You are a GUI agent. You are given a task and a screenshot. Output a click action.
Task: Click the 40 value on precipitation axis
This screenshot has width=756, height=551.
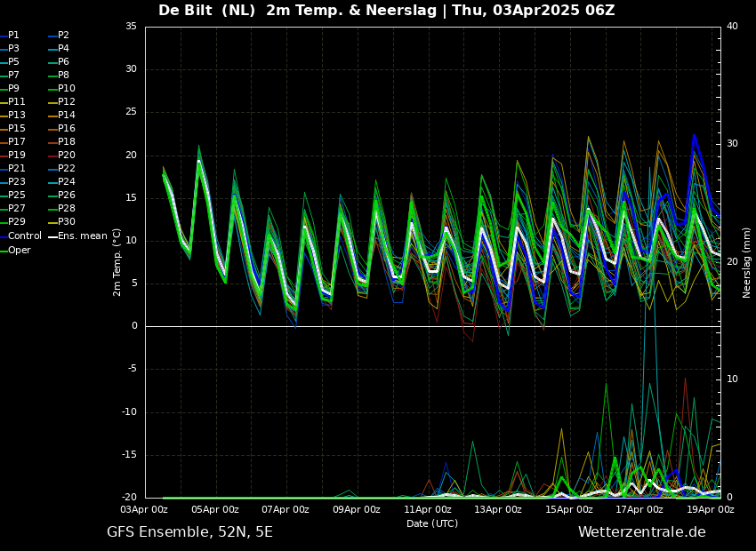[732, 27]
